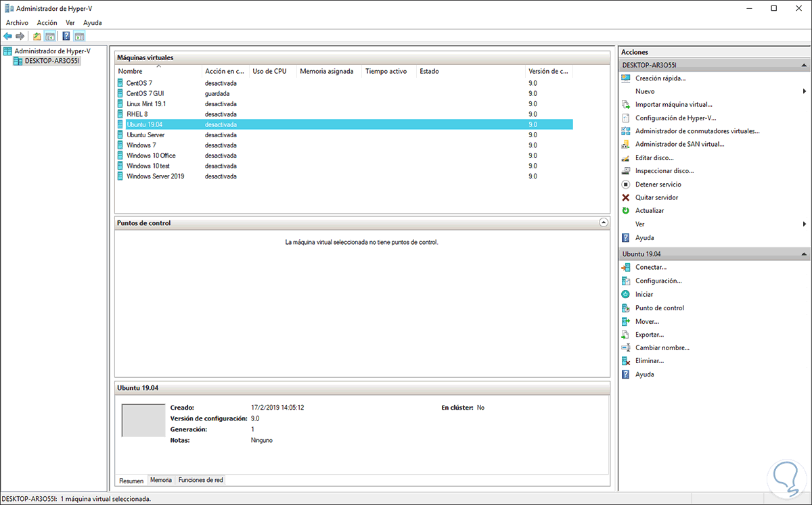Click the Mover icon

click(x=626, y=321)
